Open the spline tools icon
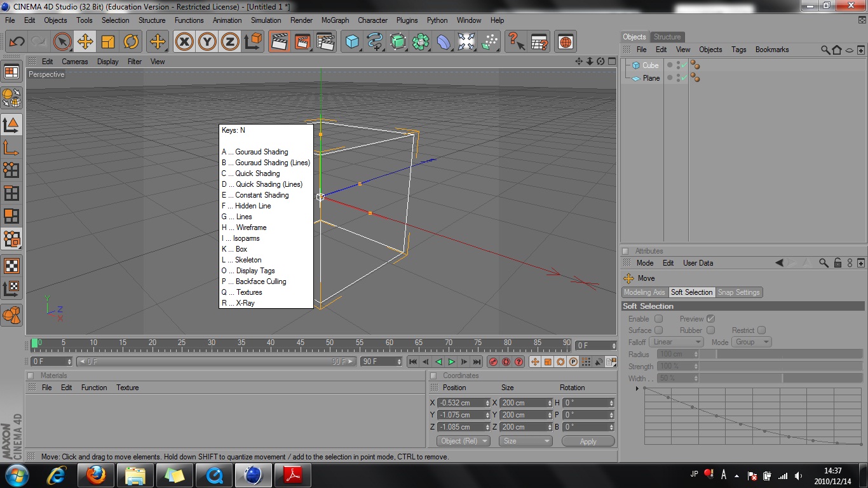The height and width of the screenshot is (488, 868). tap(375, 42)
